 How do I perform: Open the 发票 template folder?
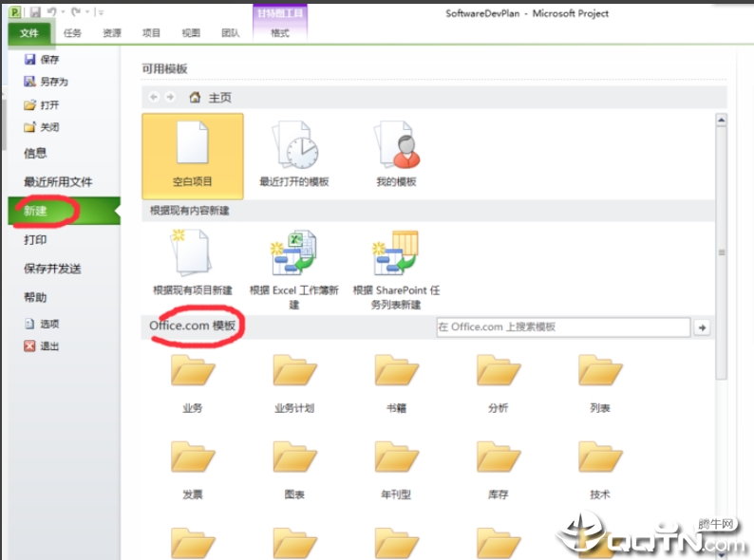(x=193, y=465)
